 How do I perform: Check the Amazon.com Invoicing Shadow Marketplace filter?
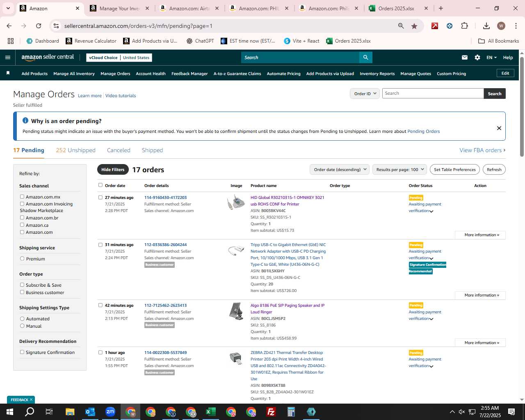pyautogui.click(x=22, y=204)
